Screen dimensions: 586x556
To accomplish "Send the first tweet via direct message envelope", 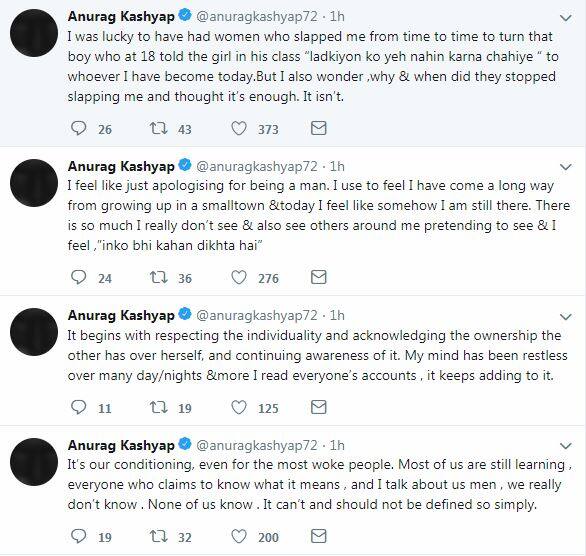I will coord(319,128).
